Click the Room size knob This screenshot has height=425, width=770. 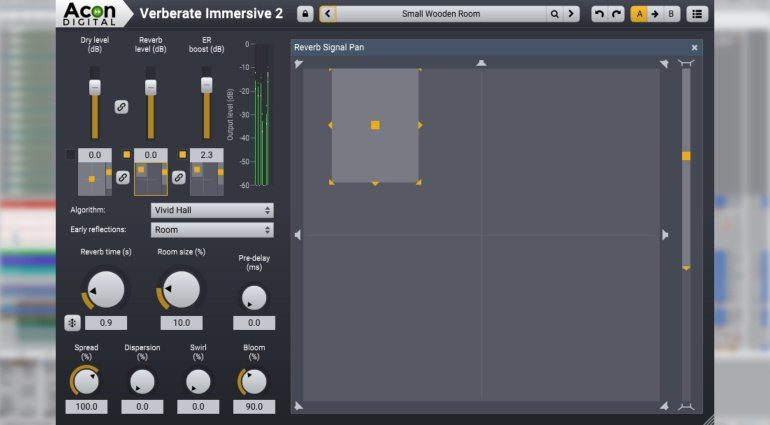tap(181, 290)
